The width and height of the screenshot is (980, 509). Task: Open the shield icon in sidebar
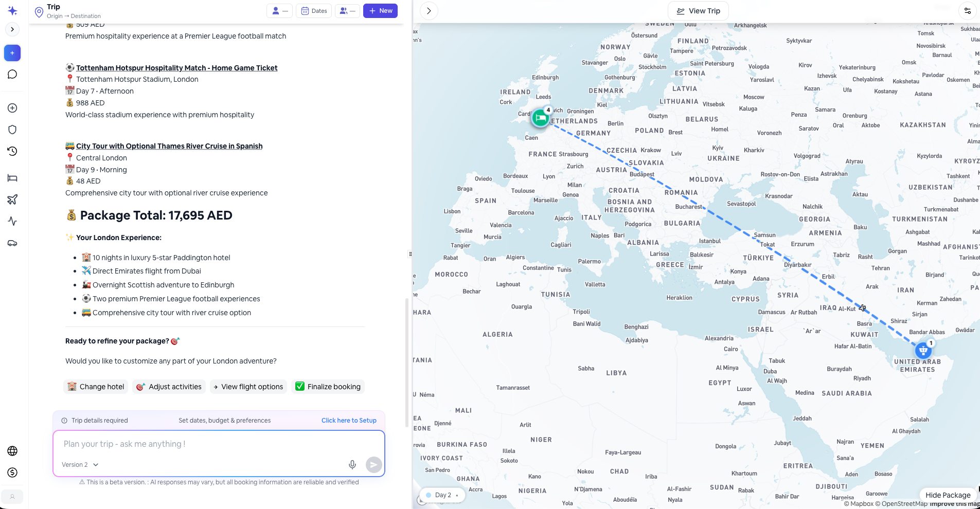point(12,130)
